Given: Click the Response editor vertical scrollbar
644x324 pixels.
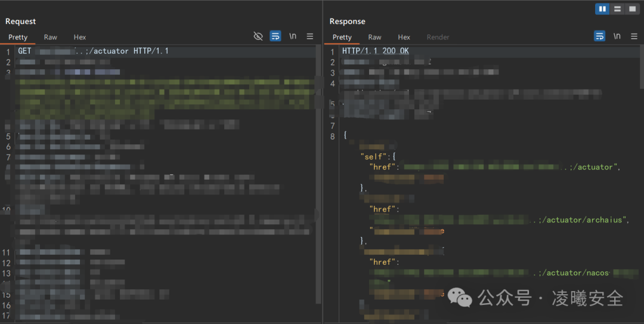Looking at the screenshot, I should click(642, 67).
